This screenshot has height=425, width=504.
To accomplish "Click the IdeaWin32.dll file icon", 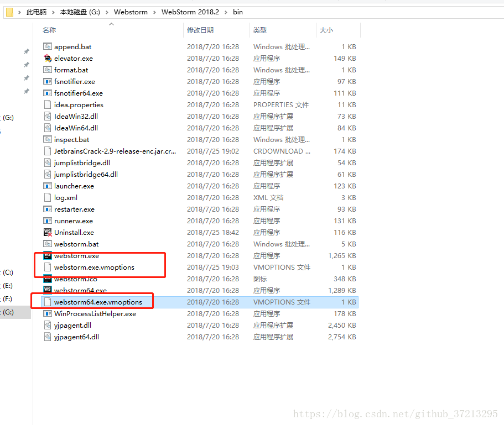I will pos(48,116).
